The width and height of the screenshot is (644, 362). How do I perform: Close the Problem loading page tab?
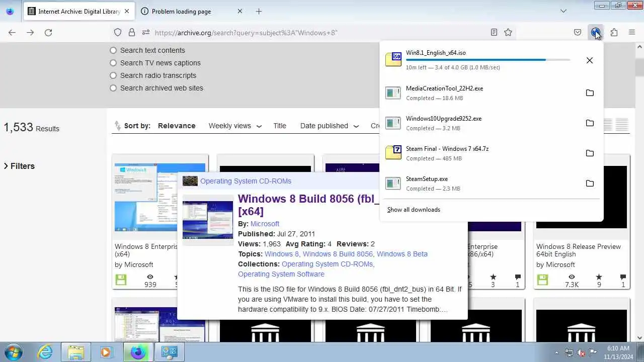point(239,11)
